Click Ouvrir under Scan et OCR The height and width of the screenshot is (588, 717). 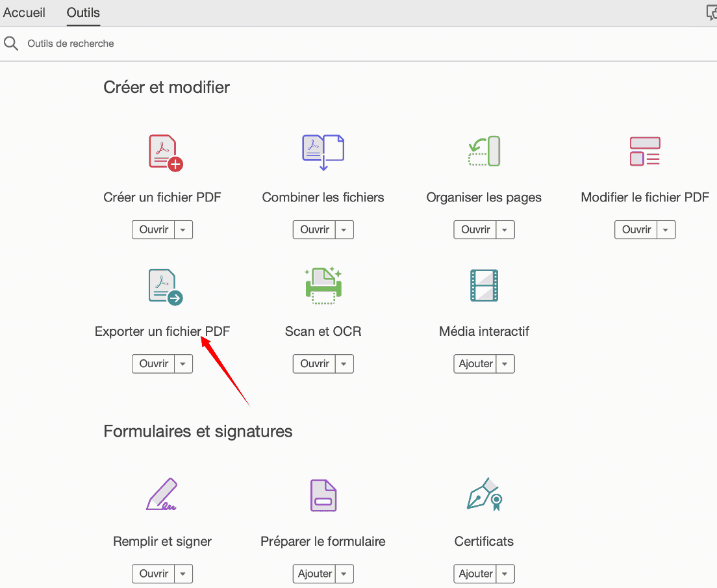click(x=314, y=364)
